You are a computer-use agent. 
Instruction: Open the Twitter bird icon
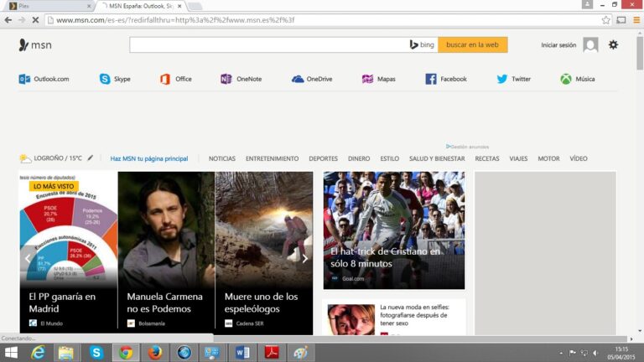click(x=501, y=79)
